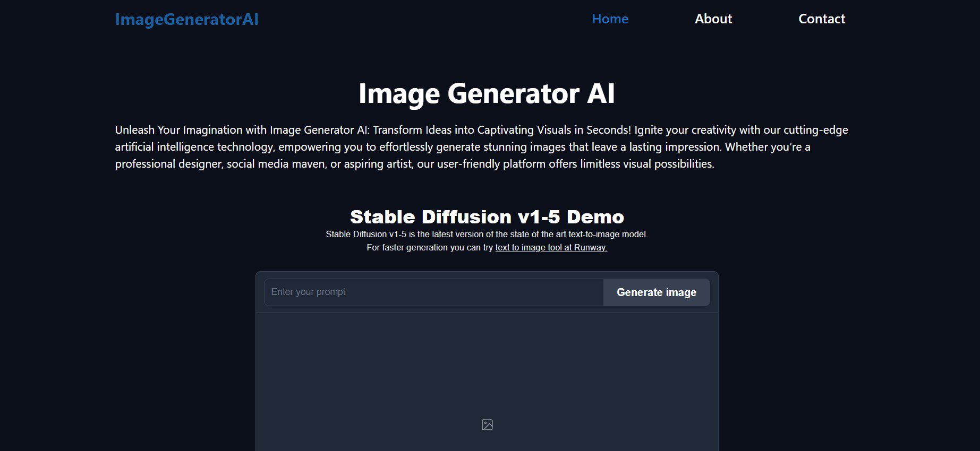Click the ImageGeneratorAI logo link
Image resolution: width=980 pixels, height=451 pixels.
click(186, 20)
